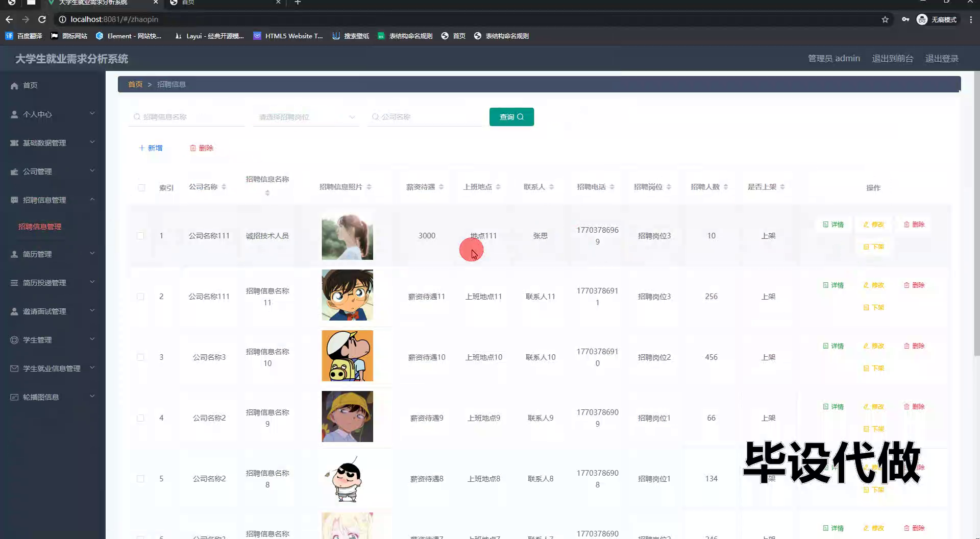
Task: Check the row 5 checkbox for 招聘信息名称8
Action: pos(140,479)
